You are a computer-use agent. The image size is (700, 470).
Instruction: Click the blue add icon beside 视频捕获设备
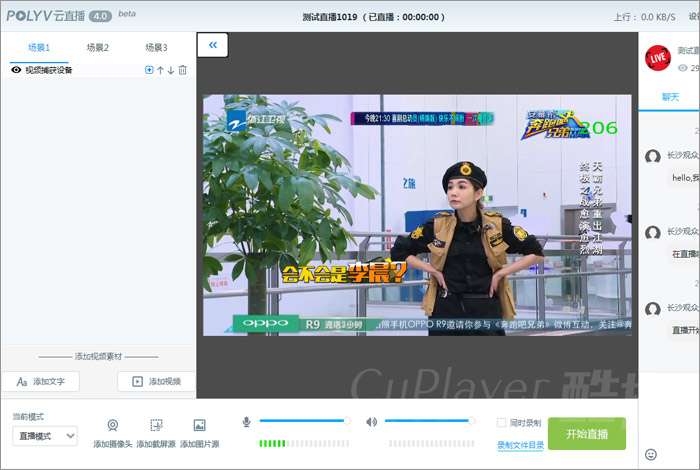[149, 70]
